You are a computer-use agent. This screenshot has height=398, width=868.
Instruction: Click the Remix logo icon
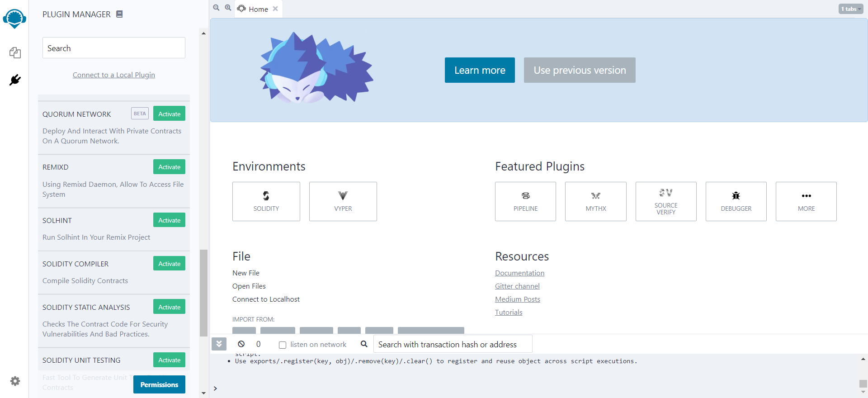[14, 19]
